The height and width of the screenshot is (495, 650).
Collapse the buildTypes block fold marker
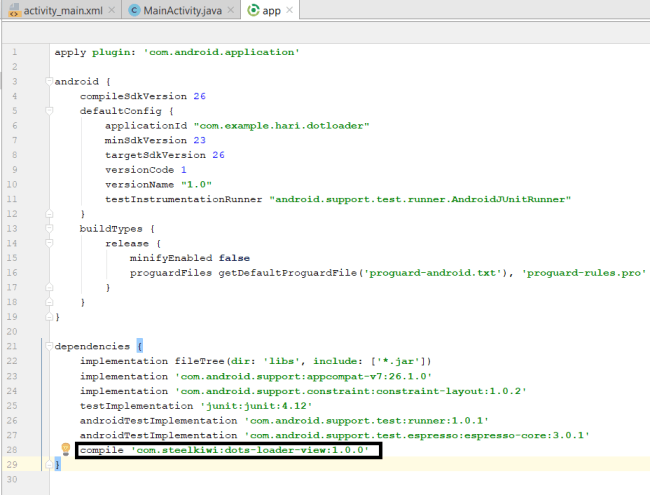pos(49,228)
